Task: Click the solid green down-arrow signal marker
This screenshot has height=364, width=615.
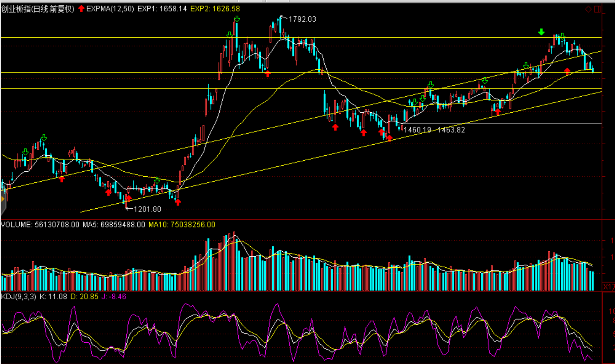Action: click(x=542, y=32)
